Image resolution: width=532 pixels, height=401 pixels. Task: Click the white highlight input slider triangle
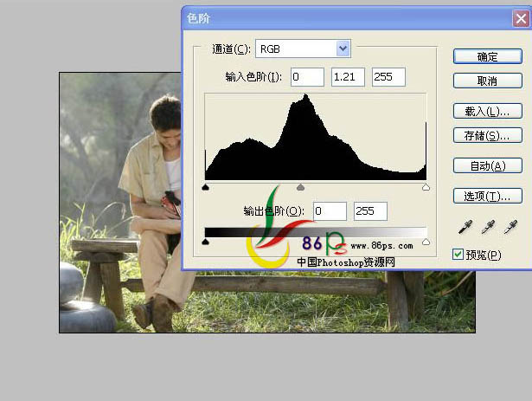click(x=426, y=186)
